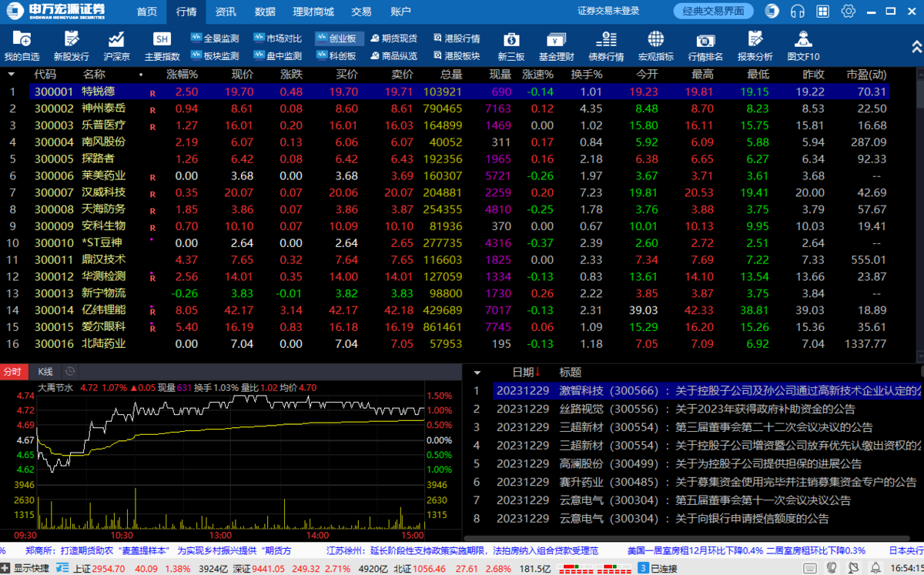Select stock row 神州泰岳 300002
This screenshot has width=924, height=575.
coord(458,108)
